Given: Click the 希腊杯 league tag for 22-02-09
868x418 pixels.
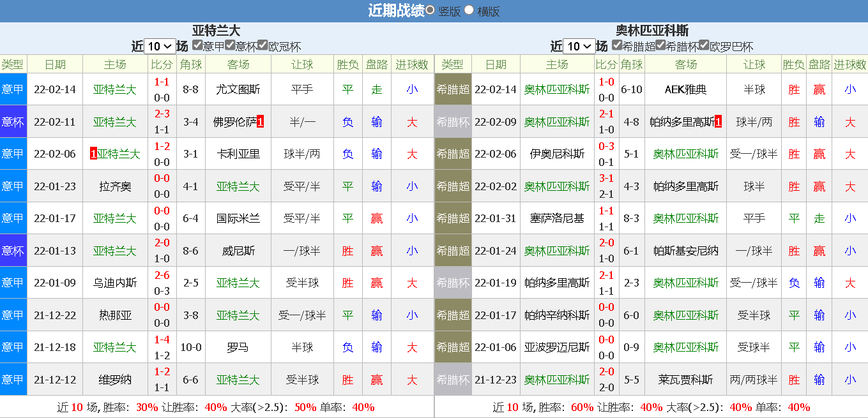Looking at the screenshot, I should tap(453, 122).
